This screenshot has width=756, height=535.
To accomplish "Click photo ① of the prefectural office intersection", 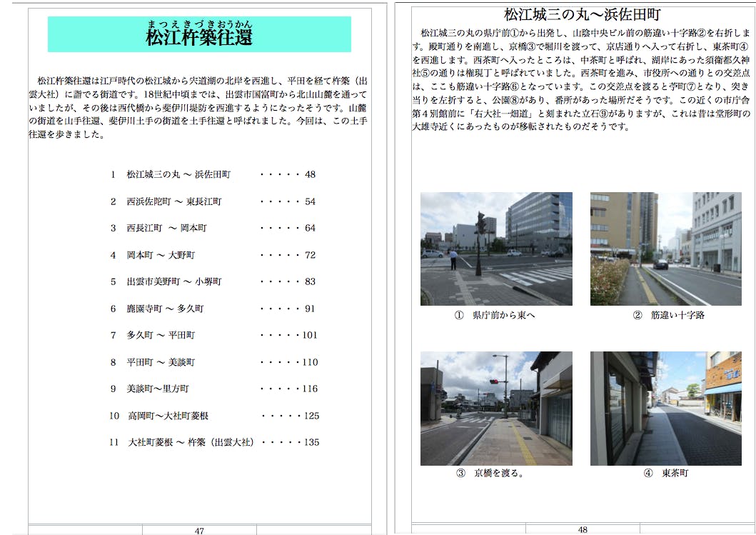I will (x=496, y=249).
